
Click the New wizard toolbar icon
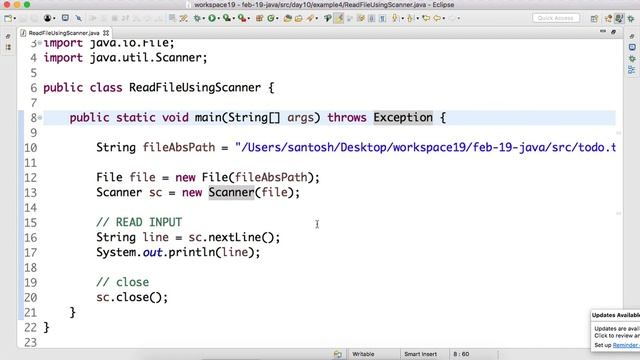pos(8,18)
